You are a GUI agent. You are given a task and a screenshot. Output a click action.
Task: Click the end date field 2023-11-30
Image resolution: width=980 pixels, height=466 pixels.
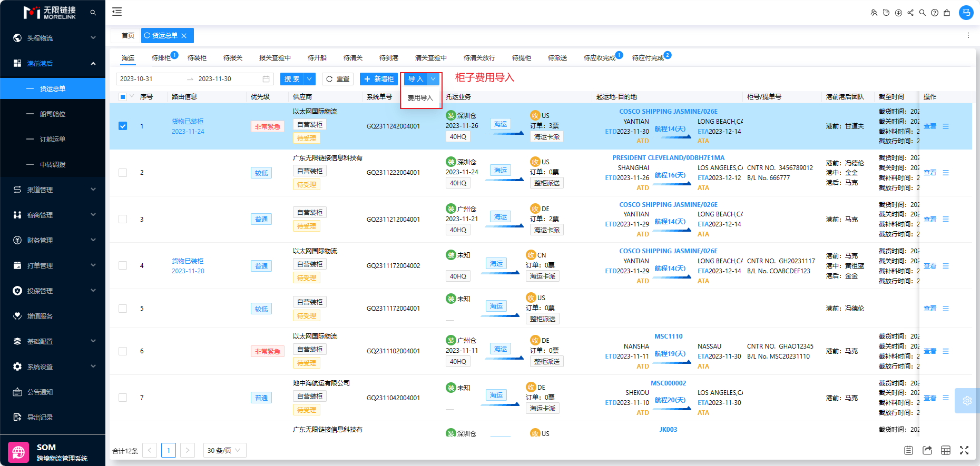click(228, 79)
